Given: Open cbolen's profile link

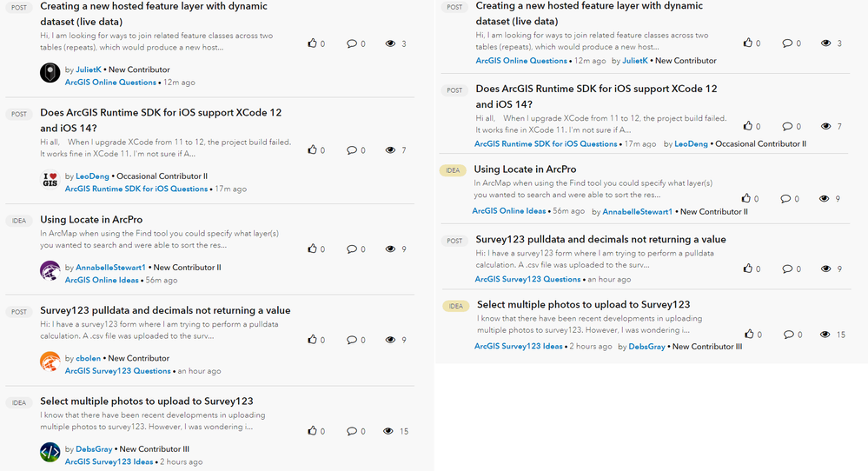Looking at the screenshot, I should click(x=88, y=358).
